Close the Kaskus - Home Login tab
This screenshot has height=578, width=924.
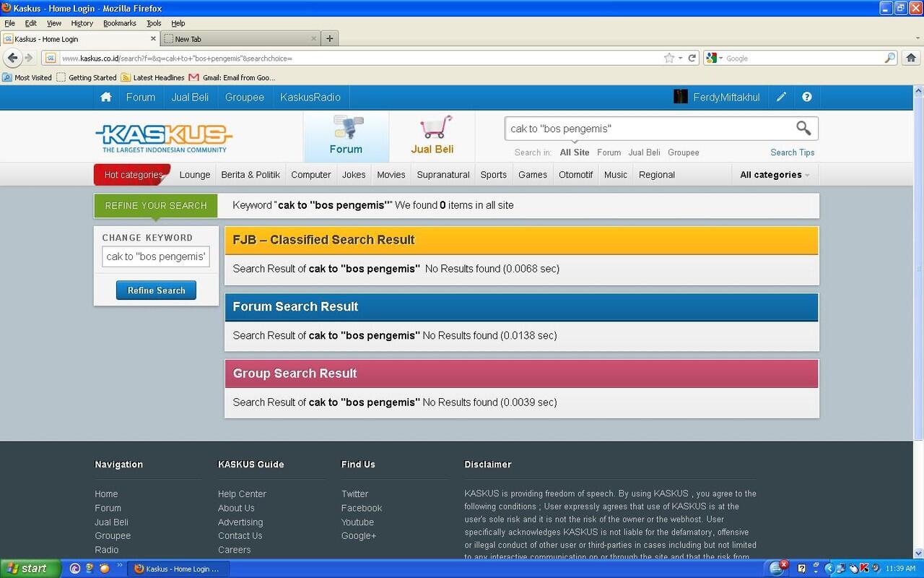[x=154, y=39]
